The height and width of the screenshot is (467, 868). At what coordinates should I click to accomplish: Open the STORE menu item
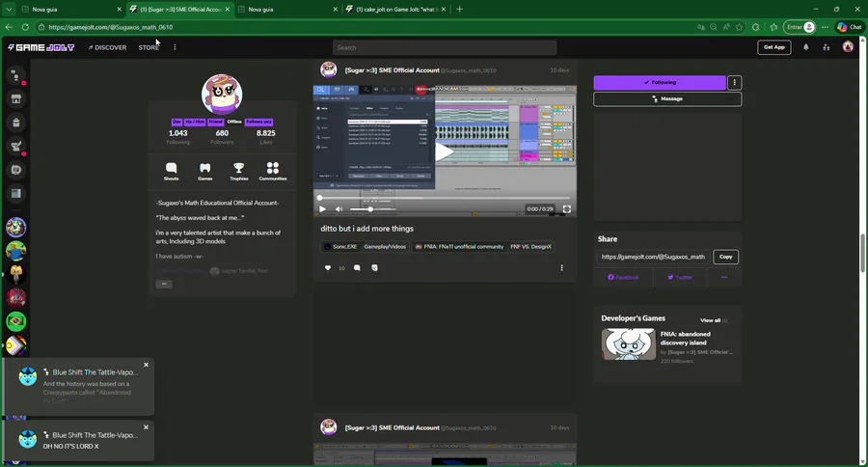149,47
